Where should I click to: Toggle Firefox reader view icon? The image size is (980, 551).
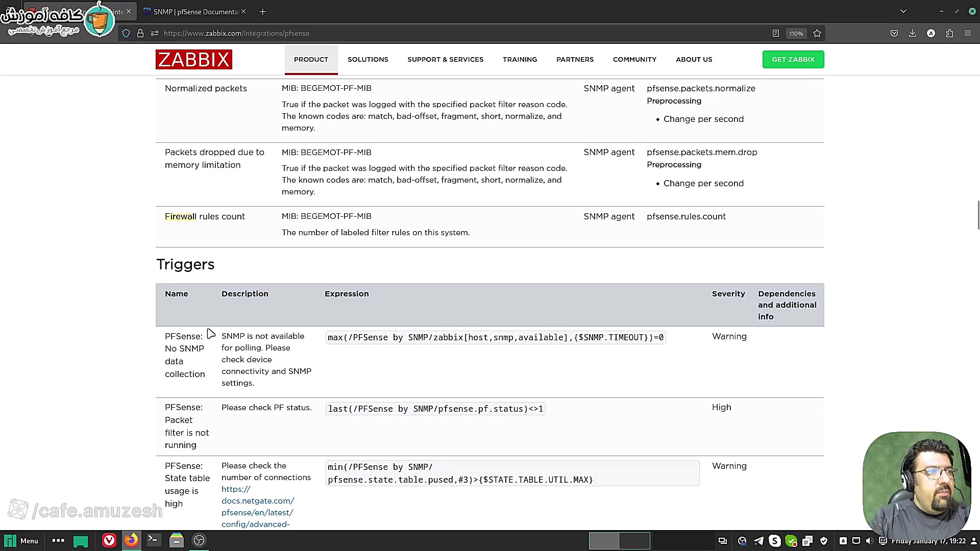click(x=776, y=33)
